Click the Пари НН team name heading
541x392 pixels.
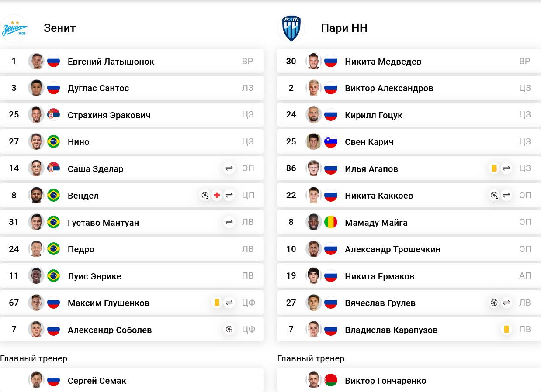pyautogui.click(x=344, y=28)
